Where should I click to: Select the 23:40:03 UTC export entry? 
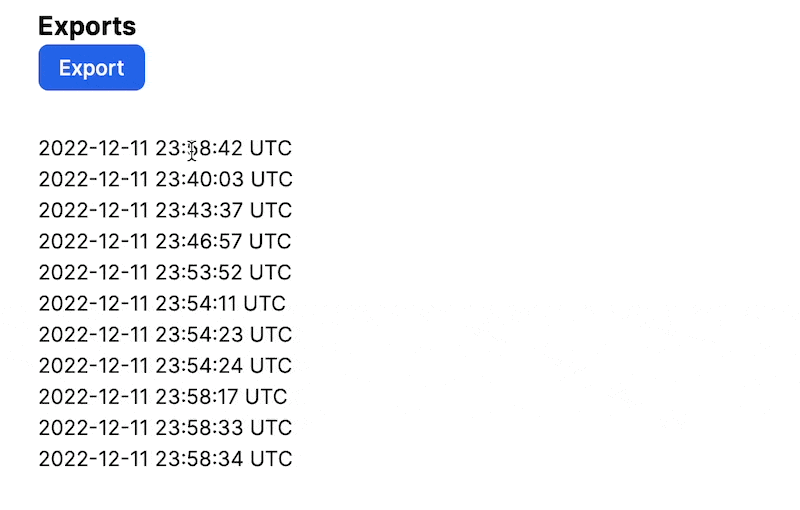pos(166,179)
